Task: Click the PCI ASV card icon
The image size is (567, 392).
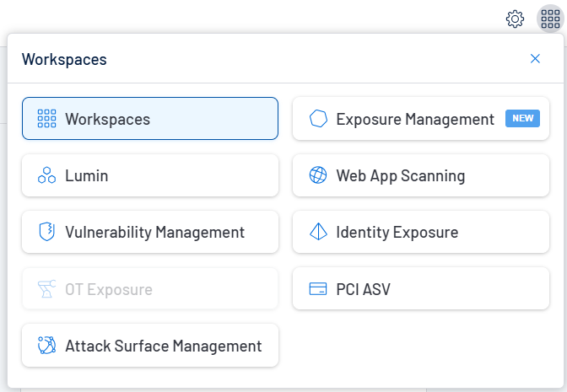Action: pos(318,289)
